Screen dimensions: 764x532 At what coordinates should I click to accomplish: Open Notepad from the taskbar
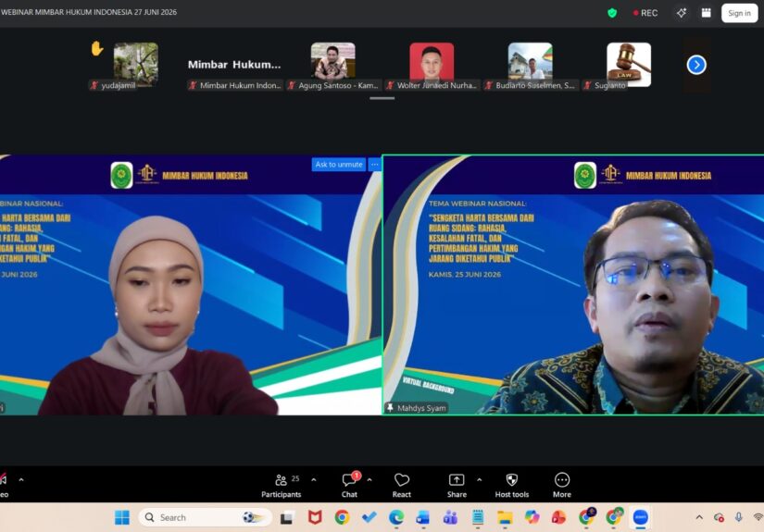pyautogui.click(x=478, y=517)
